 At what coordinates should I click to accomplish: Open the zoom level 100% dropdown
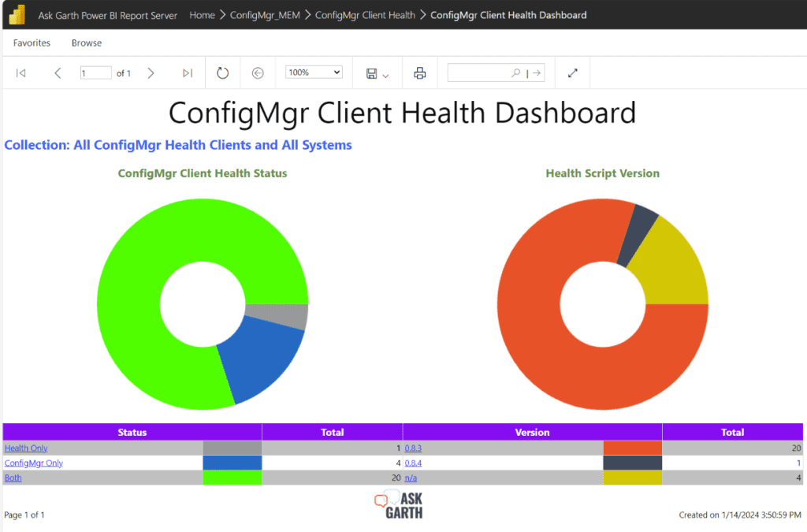point(314,72)
